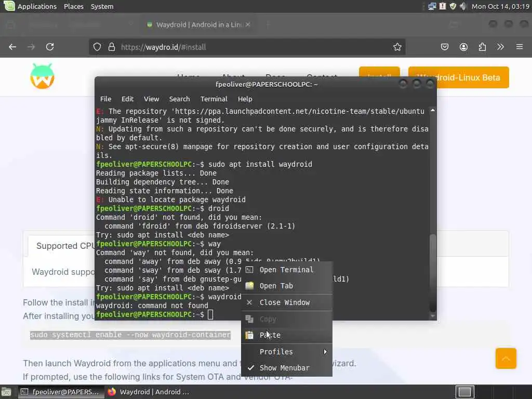This screenshot has width=532, height=399.
Task: Click the show desktop icon in bottom panel
Action: (x=6, y=392)
